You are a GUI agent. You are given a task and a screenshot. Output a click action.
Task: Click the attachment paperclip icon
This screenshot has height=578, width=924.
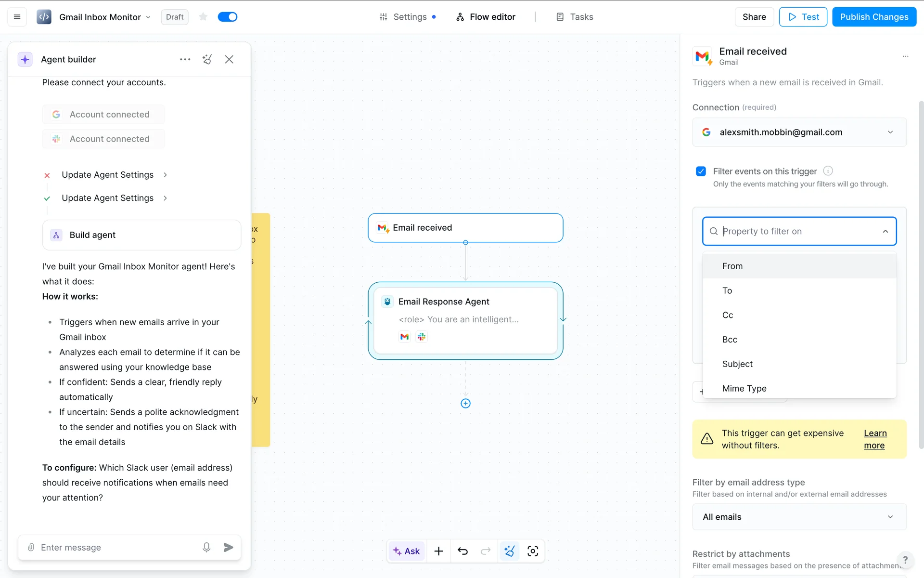pyautogui.click(x=31, y=547)
